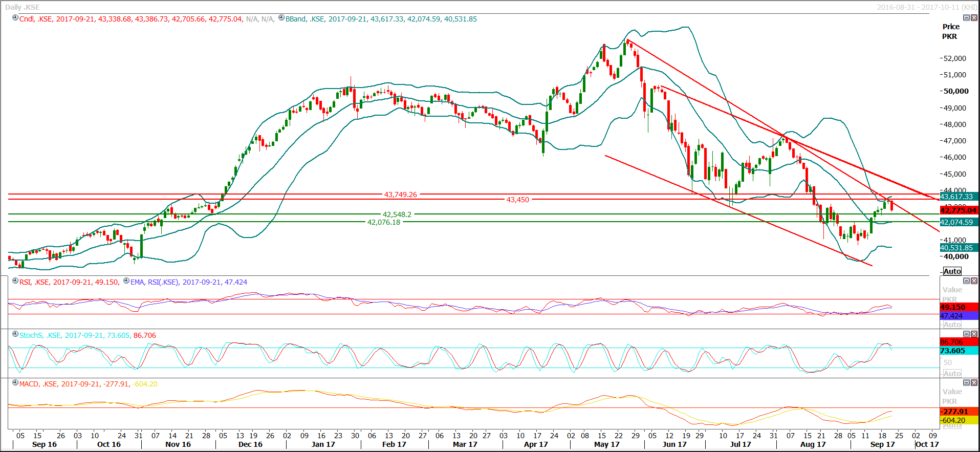Click the Price PKR axis heading
Screen dimensions: 980x452
950,31
